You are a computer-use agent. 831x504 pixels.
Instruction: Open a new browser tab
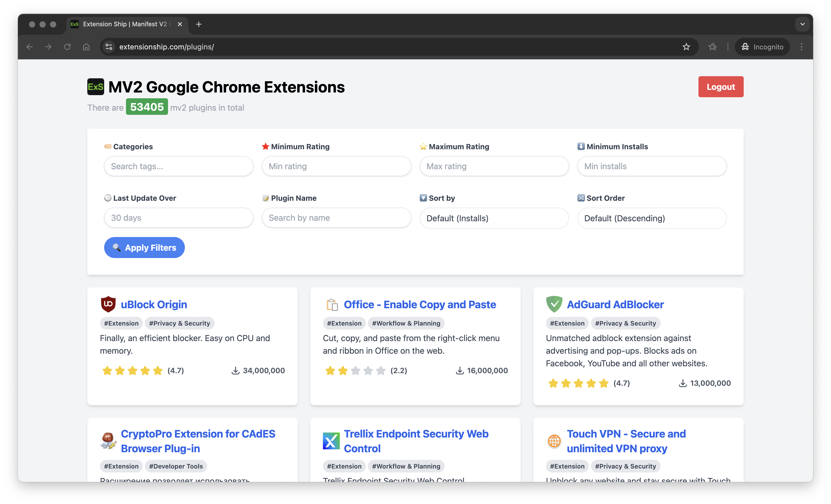tap(199, 24)
